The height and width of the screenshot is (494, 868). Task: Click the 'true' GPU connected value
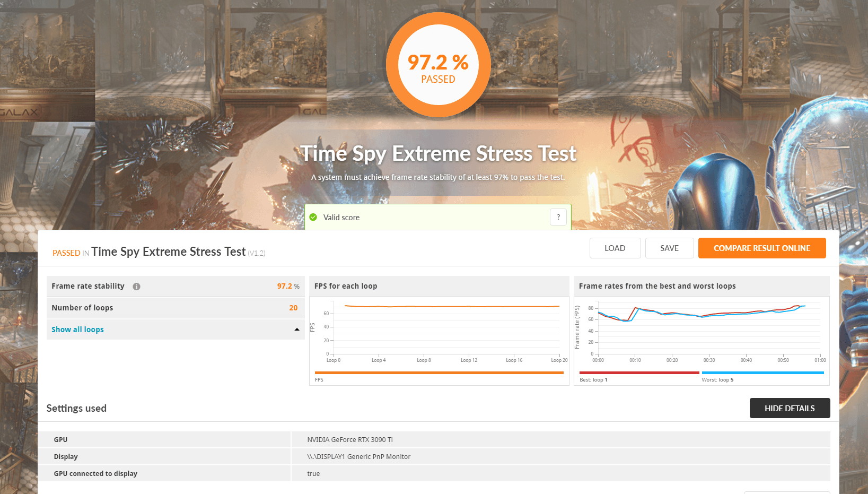point(313,473)
